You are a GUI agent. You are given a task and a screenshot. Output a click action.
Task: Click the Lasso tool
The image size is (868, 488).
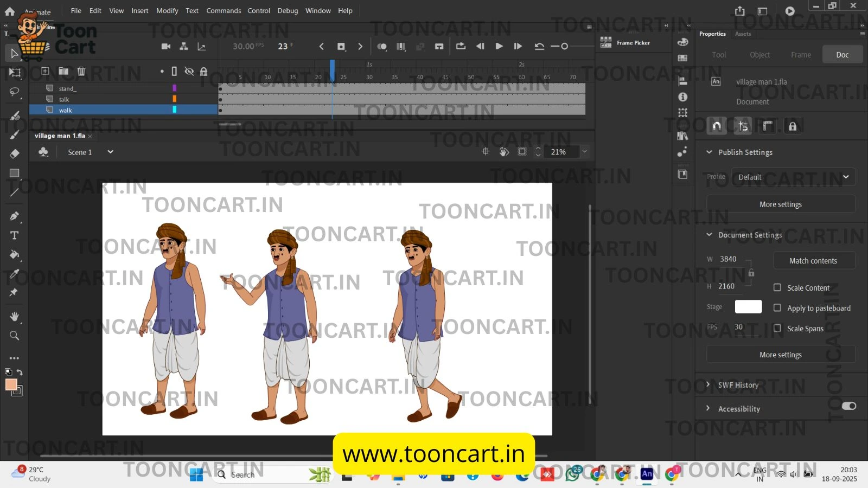(x=15, y=92)
